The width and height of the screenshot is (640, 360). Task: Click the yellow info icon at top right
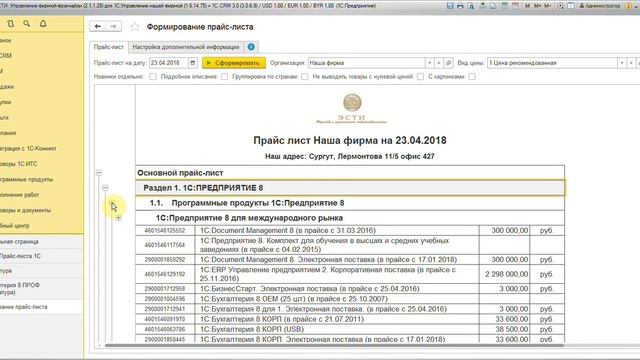click(629, 6)
